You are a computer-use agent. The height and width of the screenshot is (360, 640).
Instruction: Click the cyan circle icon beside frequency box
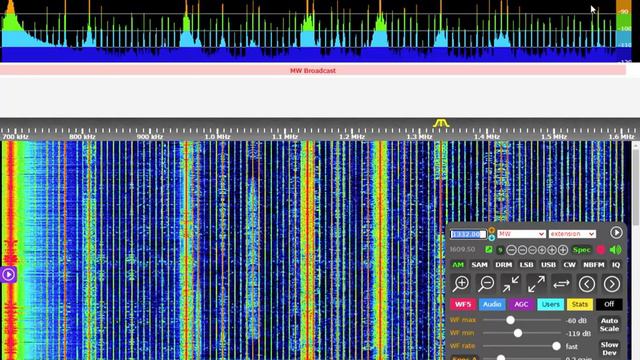pos(492,238)
